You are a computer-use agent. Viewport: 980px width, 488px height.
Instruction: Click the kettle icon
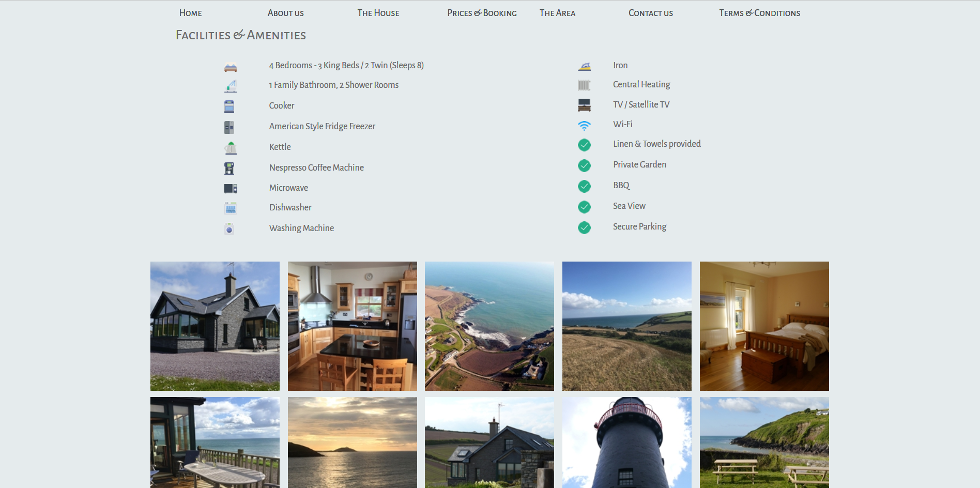coord(231,148)
